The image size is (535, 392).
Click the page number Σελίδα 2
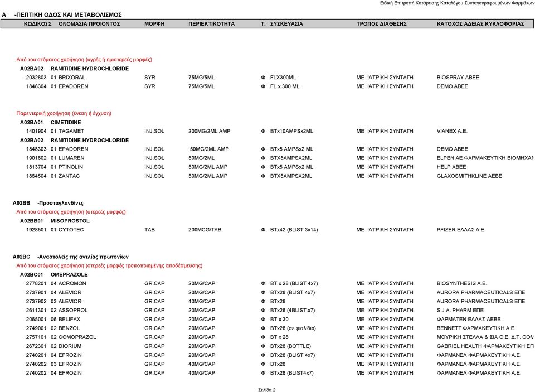(267, 390)
